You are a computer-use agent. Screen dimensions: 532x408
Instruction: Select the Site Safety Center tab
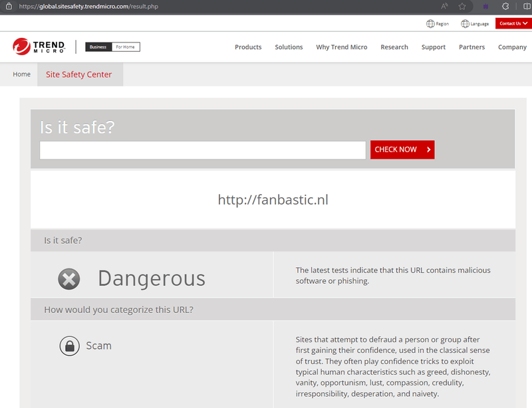click(79, 74)
